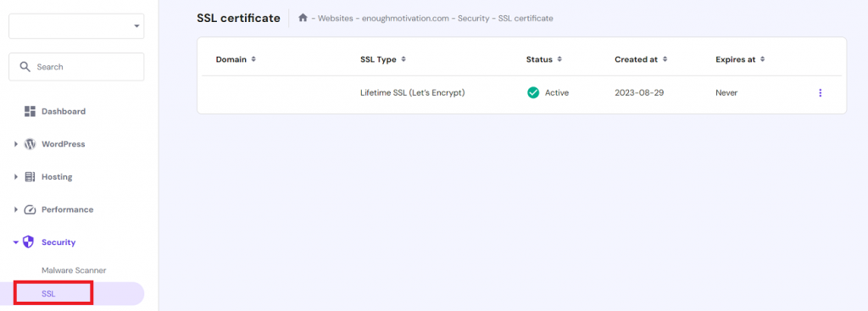This screenshot has height=311, width=868.
Task: Click the Hosting server icon
Action: [30, 177]
